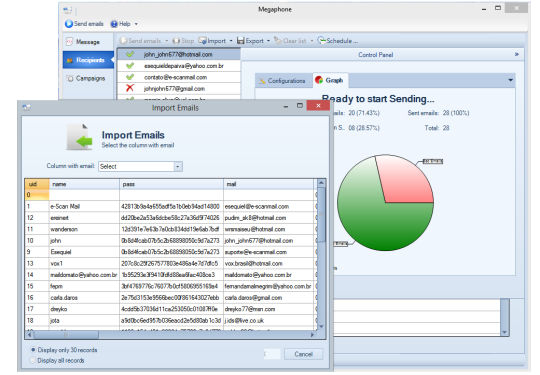This screenshot has width=540, height=375.
Task: Open the Column with email Select combo box
Action: (141, 167)
